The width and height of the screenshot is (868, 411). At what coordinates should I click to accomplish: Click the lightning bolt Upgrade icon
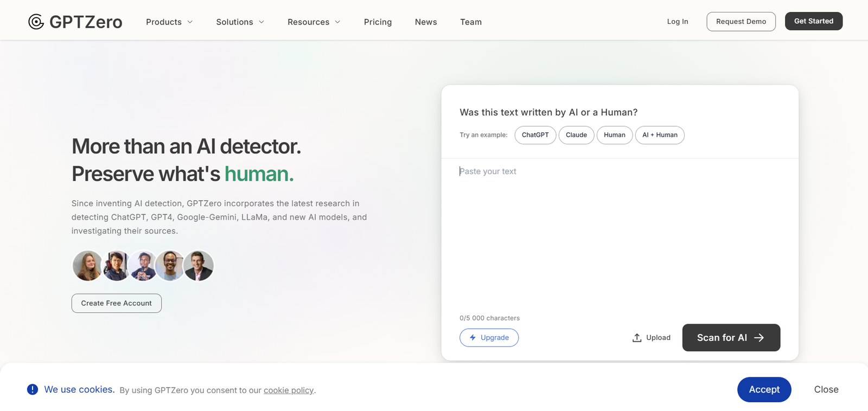[x=473, y=338]
